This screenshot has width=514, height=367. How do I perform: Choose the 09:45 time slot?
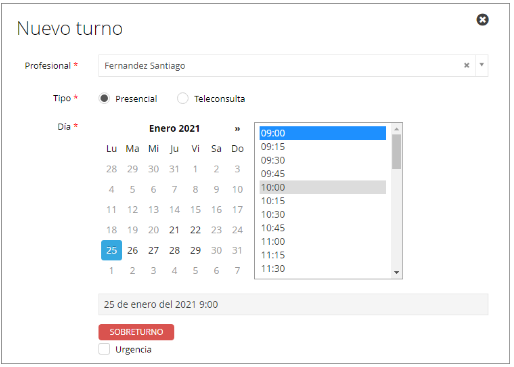(x=323, y=174)
